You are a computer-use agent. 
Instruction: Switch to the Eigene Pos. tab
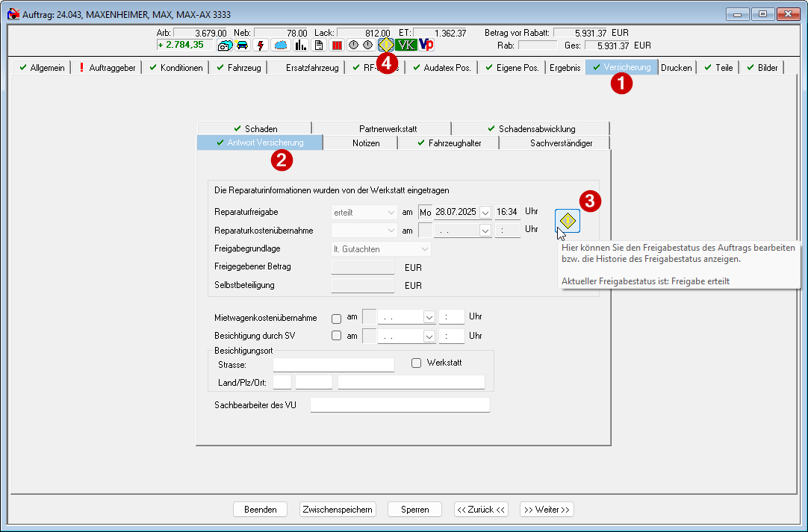tap(512, 67)
